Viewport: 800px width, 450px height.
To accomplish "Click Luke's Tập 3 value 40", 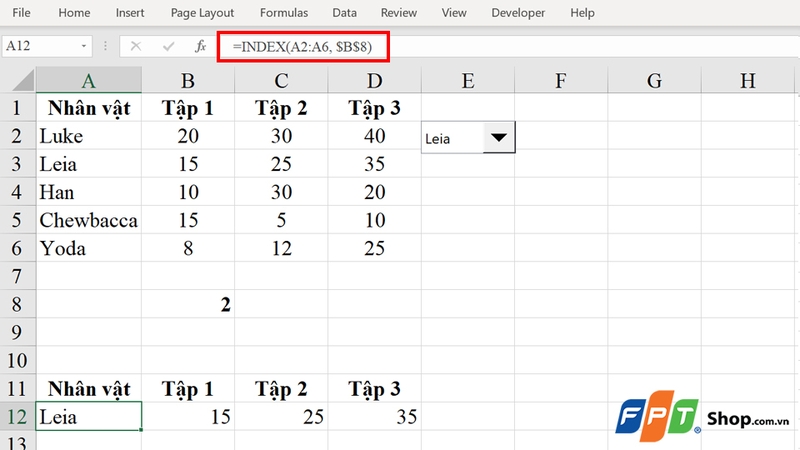I will (x=374, y=136).
